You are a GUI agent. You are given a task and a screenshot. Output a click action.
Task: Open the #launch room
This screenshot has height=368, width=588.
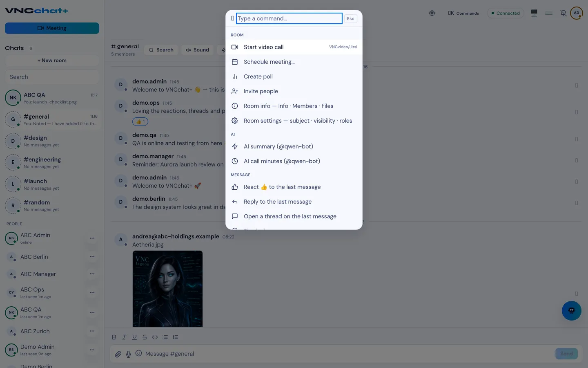[52, 184]
